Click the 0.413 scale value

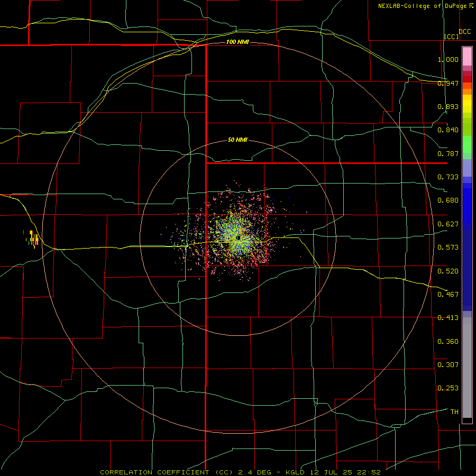448,318
